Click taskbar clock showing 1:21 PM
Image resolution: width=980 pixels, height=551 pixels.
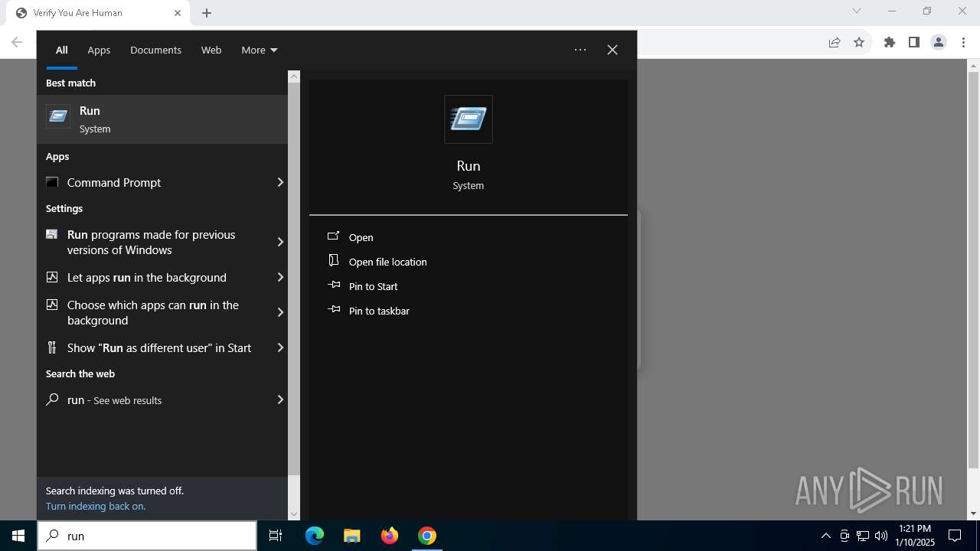tap(914, 536)
